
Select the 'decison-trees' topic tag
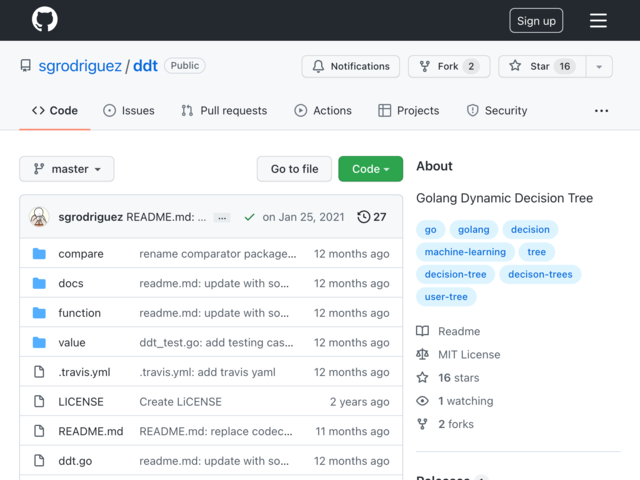click(x=540, y=274)
